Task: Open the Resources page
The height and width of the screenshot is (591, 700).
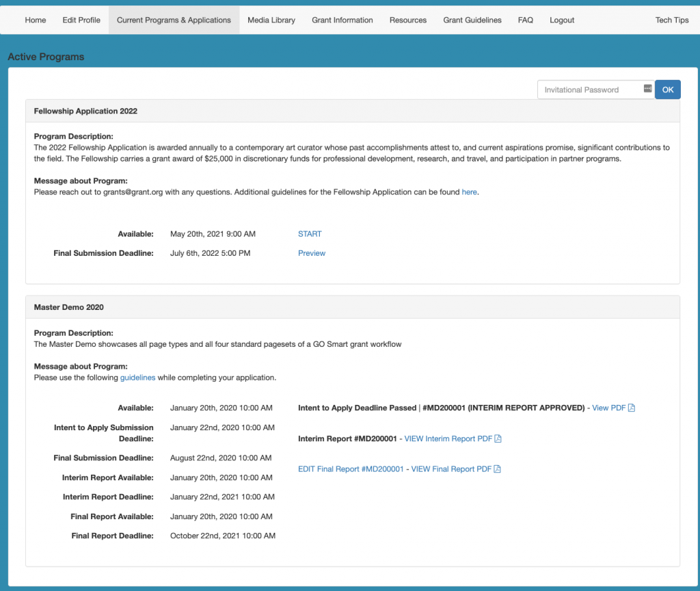Action: [407, 20]
